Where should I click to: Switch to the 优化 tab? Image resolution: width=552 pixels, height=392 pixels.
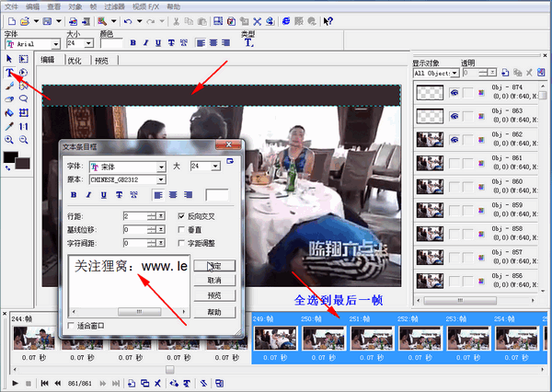click(x=75, y=61)
